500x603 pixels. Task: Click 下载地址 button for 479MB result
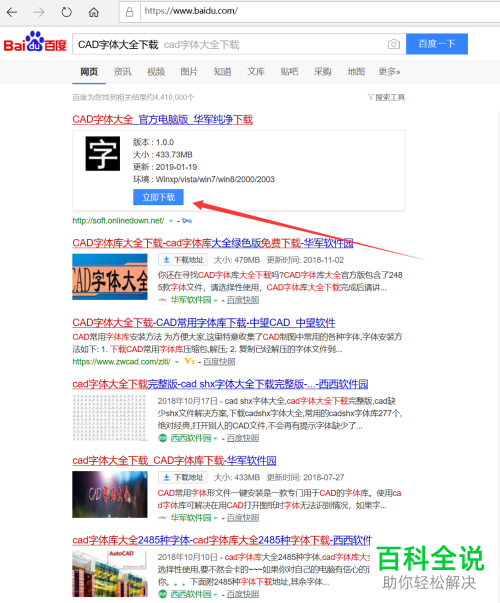pos(183,260)
